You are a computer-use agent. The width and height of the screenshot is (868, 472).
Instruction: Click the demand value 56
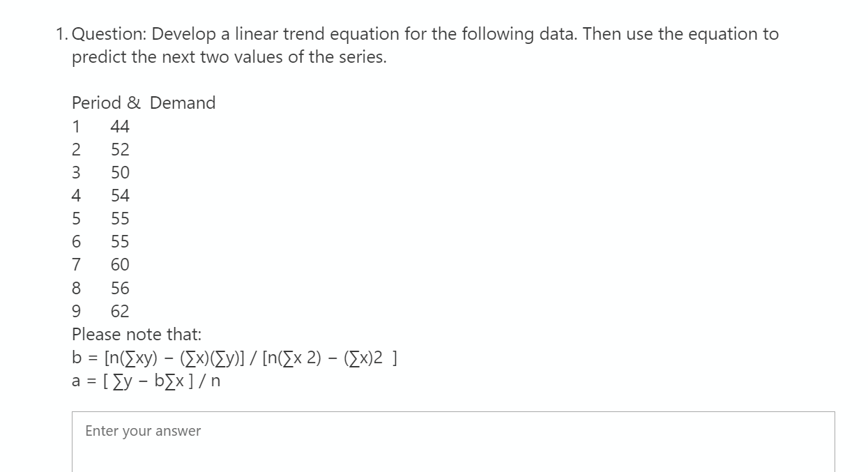120,287
